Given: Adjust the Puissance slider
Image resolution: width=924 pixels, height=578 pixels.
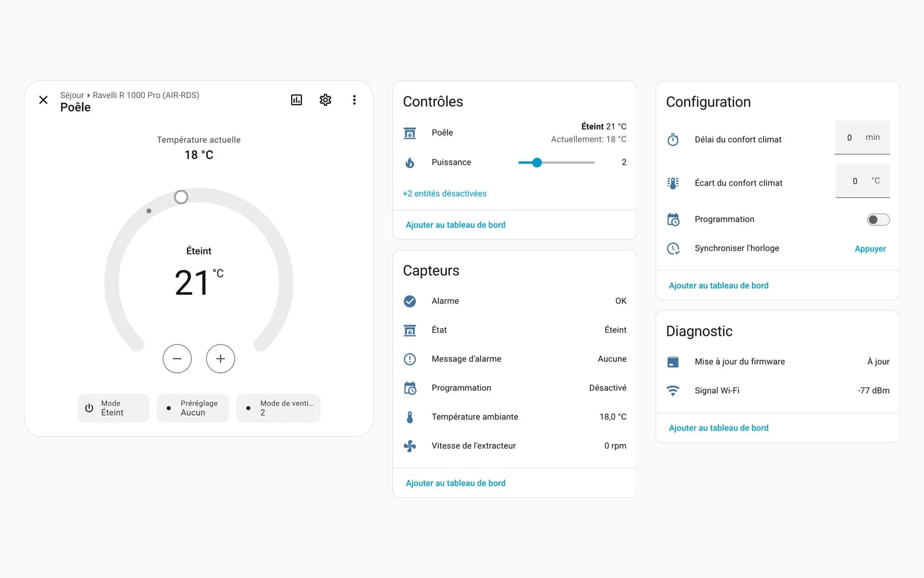Looking at the screenshot, I should click(556, 162).
